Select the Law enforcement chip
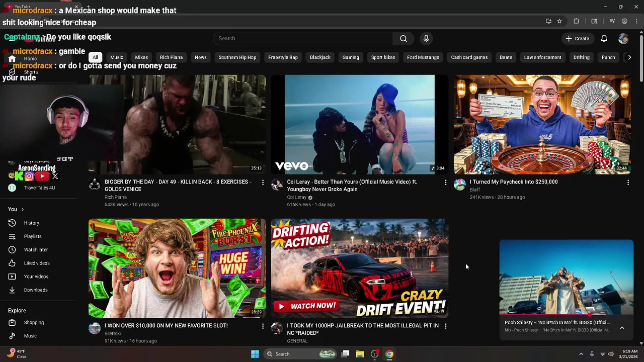The image size is (644, 362). 542,57
